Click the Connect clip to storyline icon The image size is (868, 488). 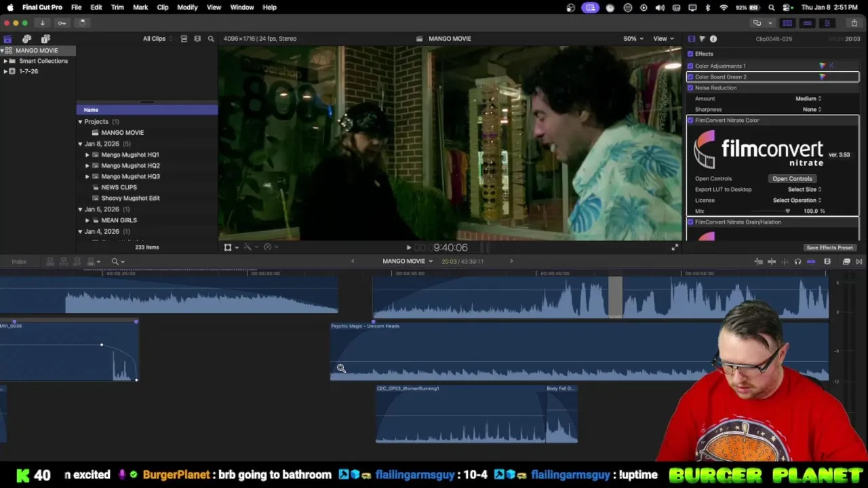[x=50, y=262]
